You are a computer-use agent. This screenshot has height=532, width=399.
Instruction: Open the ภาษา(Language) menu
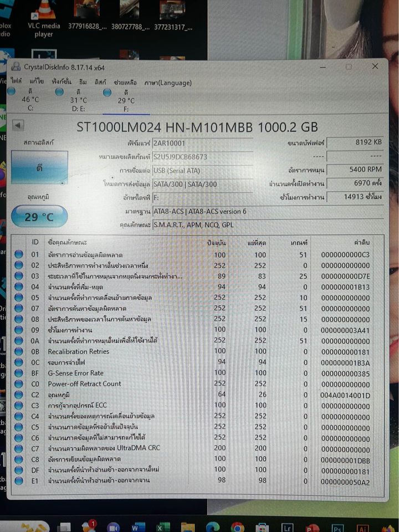pos(168,83)
